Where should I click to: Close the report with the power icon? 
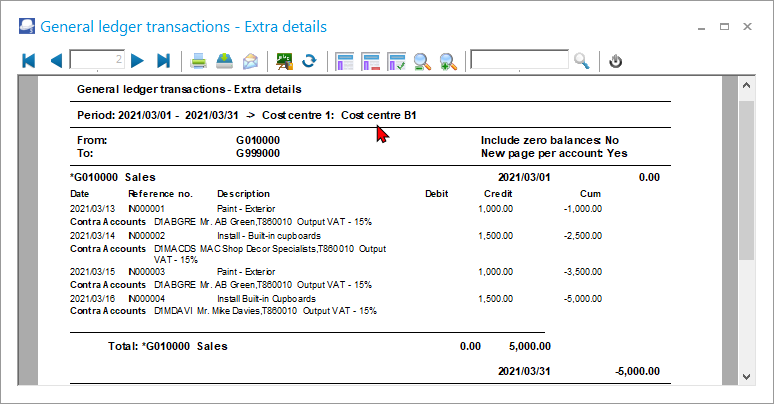click(x=616, y=61)
